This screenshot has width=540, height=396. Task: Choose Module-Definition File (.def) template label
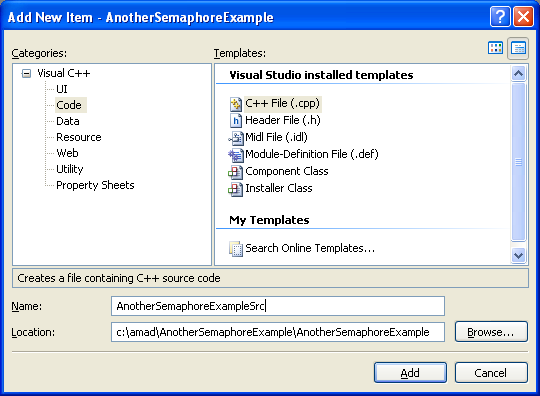tap(312, 154)
